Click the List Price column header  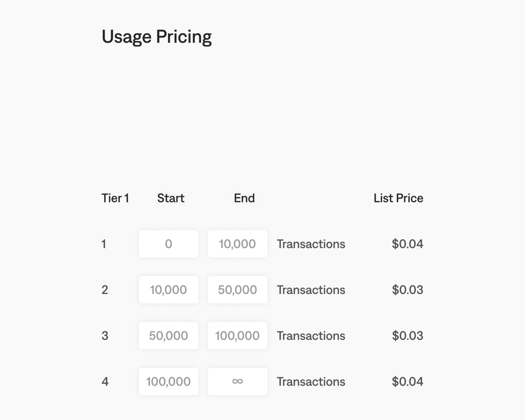[x=398, y=198]
